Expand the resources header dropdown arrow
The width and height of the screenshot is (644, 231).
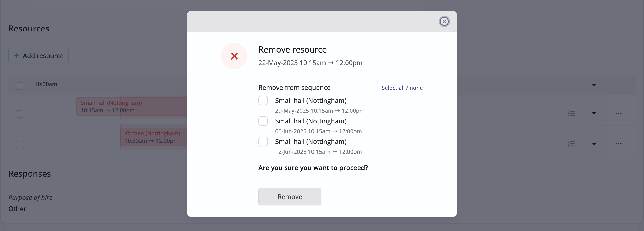coord(594,85)
